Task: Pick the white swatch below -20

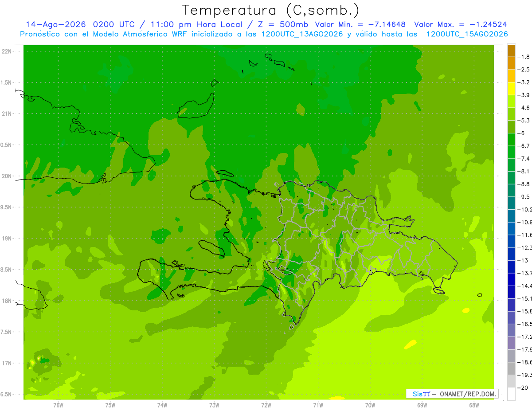Action: point(511,394)
